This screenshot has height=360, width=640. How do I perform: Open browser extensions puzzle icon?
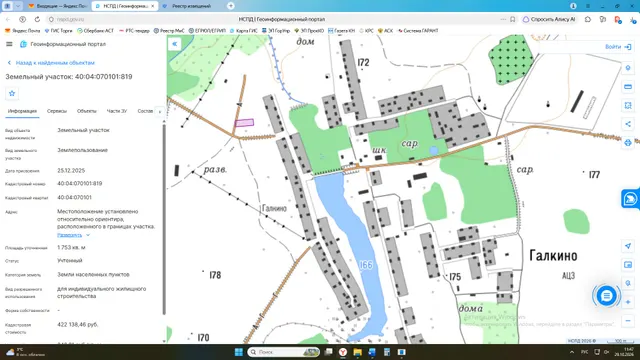point(587,19)
